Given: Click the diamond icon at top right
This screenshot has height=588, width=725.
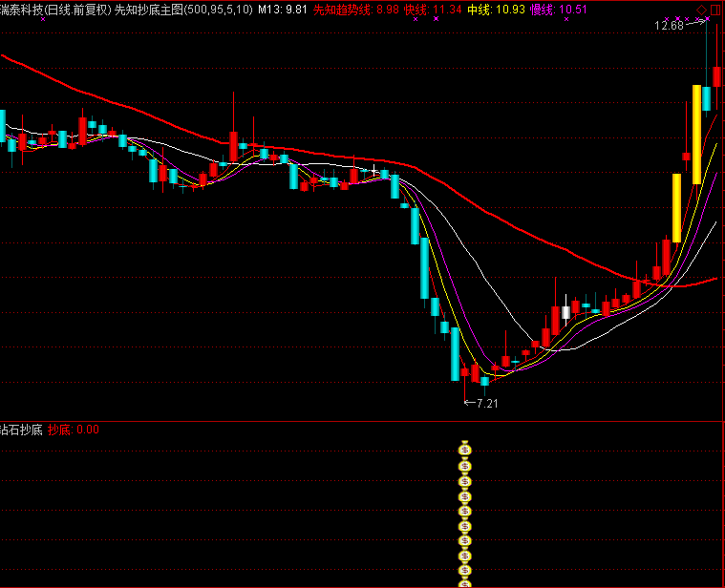Looking at the screenshot, I should tap(702, 9).
